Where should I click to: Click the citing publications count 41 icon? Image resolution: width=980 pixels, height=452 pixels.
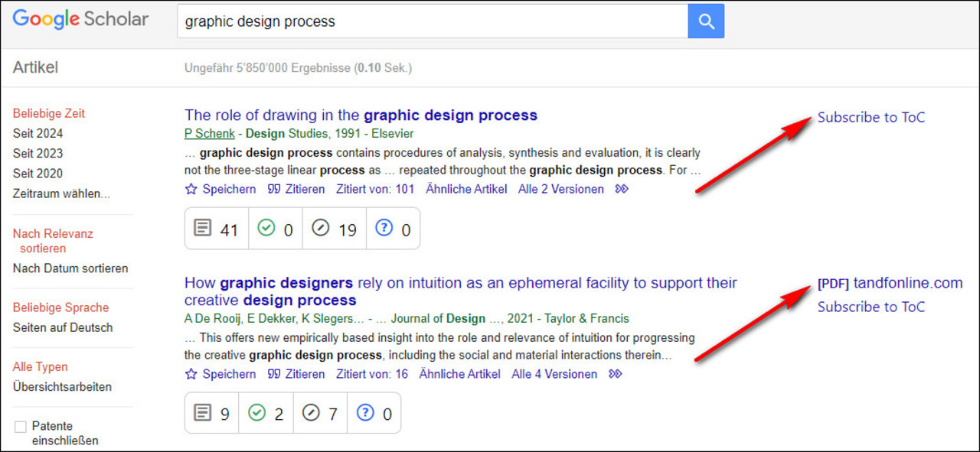point(203,229)
